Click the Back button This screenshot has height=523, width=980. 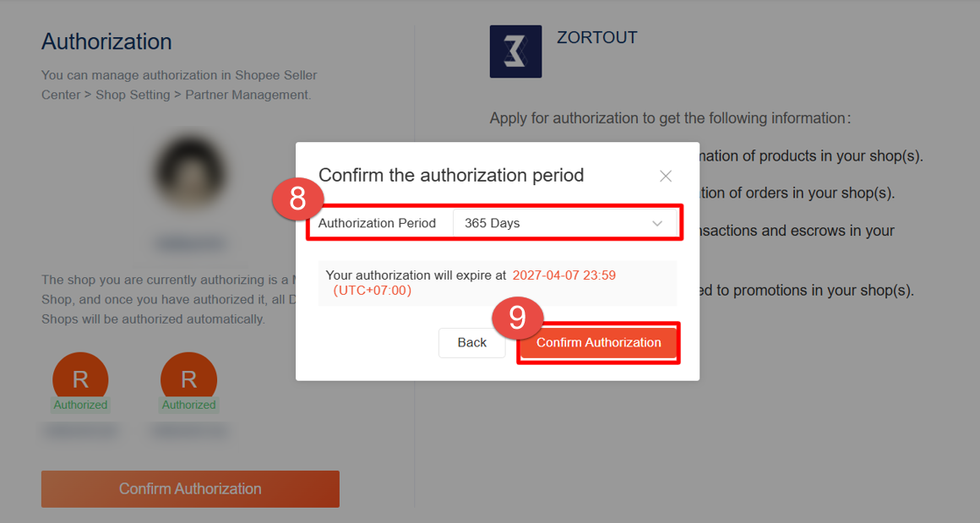coord(471,342)
